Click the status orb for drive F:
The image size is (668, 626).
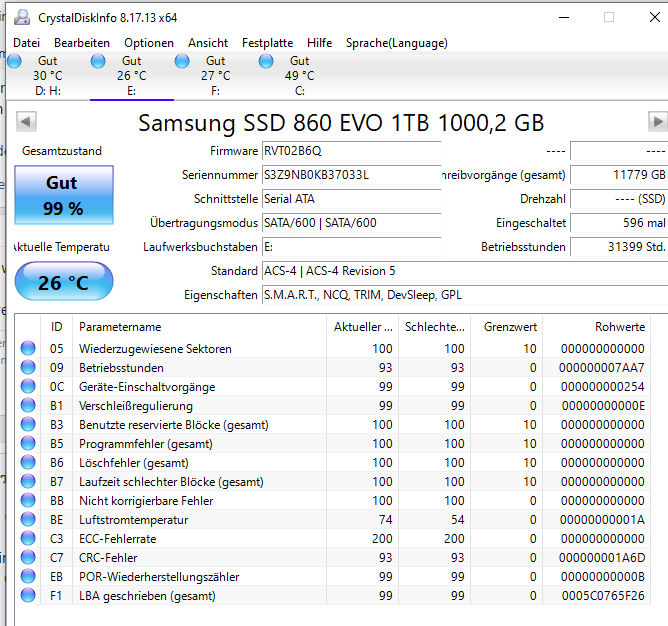pos(182,61)
